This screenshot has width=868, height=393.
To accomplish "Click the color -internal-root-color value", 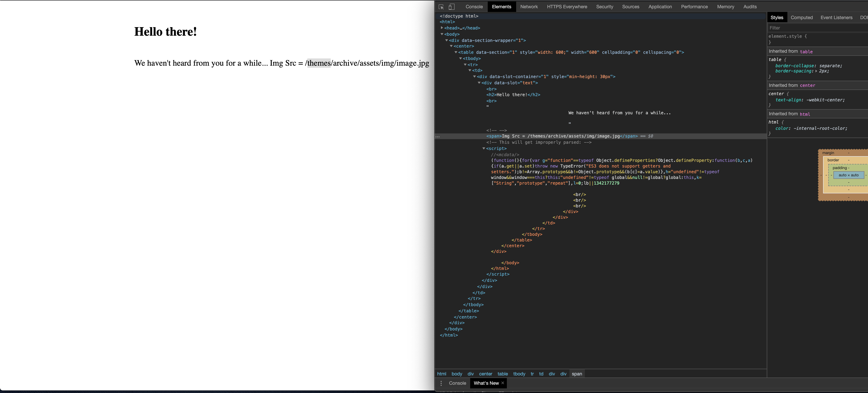I will click(x=819, y=128).
